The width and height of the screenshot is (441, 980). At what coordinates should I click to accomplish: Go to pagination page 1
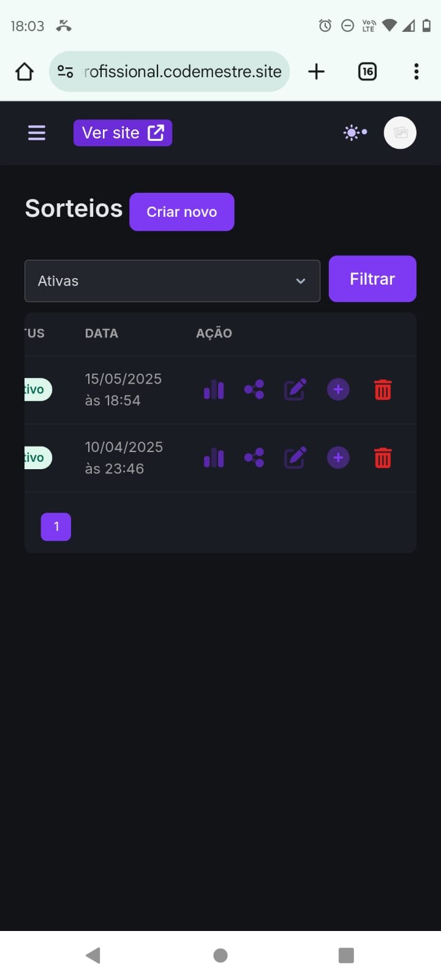[56, 527]
